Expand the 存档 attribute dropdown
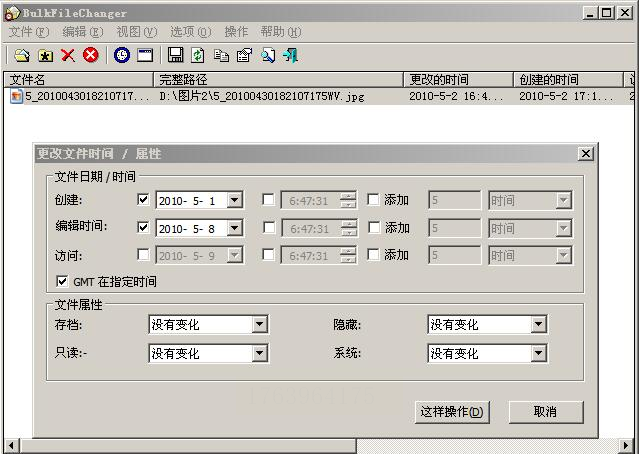This screenshot has width=639, height=454. pyautogui.click(x=259, y=325)
